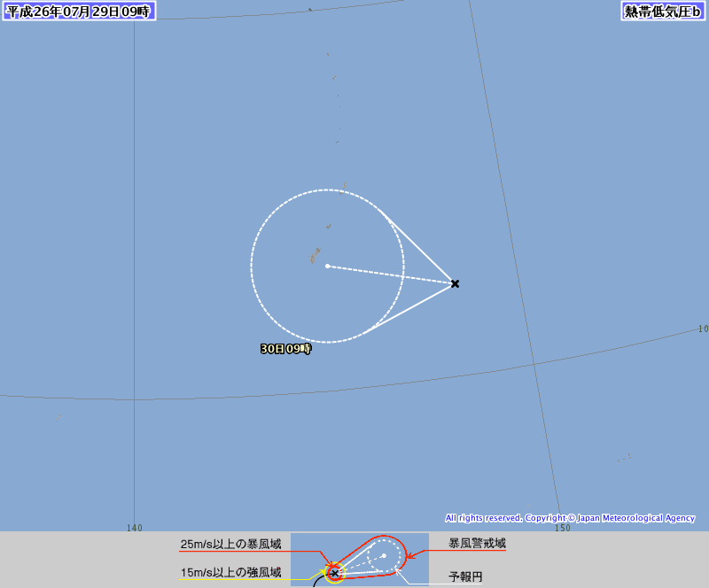Image resolution: width=709 pixels, height=588 pixels.
Task: Click the dashed forecast circle's top edge
Action: [327, 190]
